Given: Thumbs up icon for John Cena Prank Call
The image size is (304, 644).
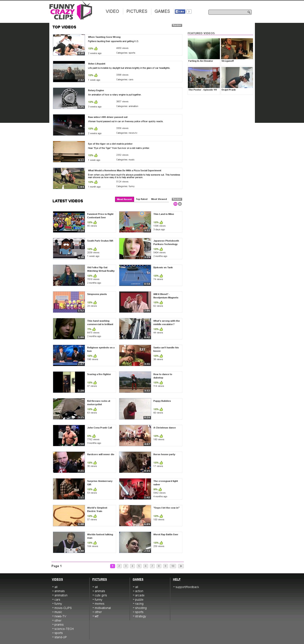Looking at the screenshot, I should [x=94, y=436].
